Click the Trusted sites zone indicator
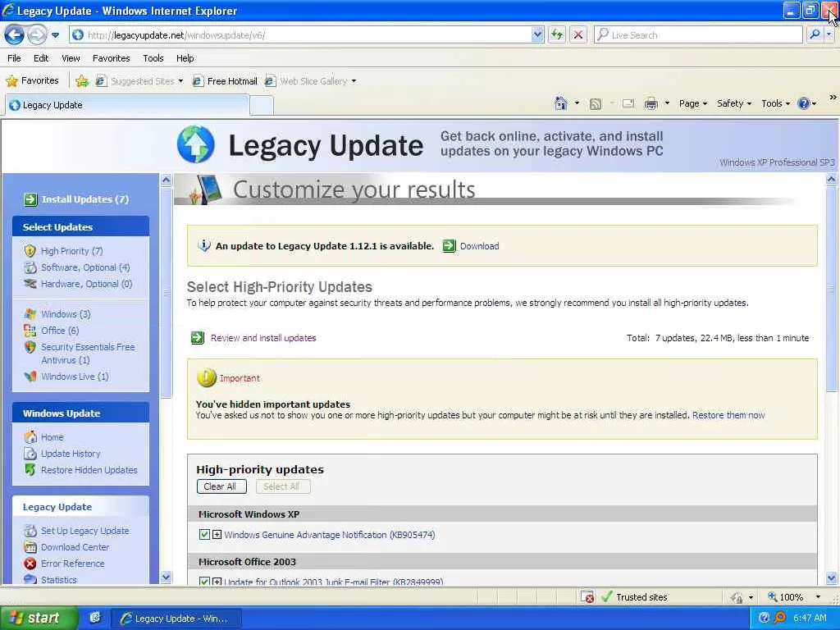Screen dimensions: 840x630 pyautogui.click(x=634, y=597)
